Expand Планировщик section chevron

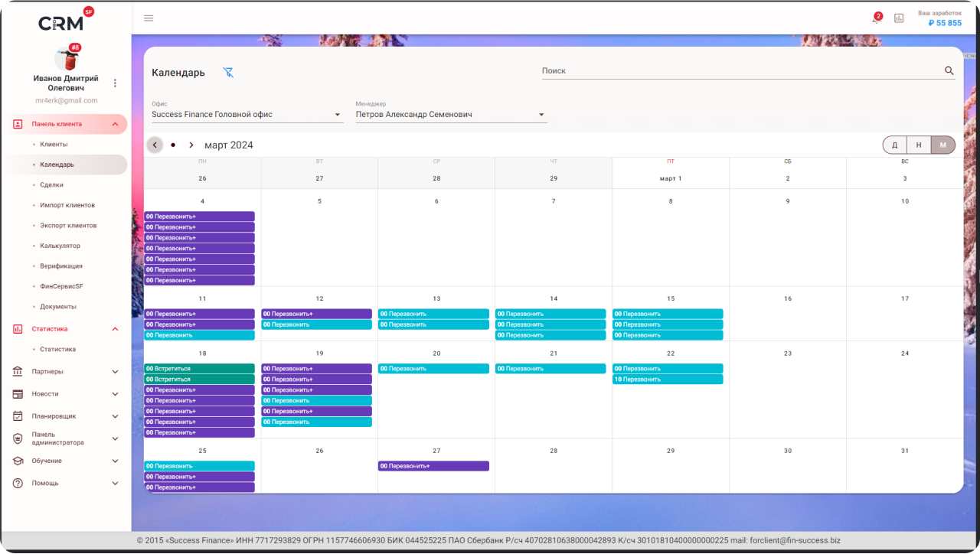coord(115,416)
